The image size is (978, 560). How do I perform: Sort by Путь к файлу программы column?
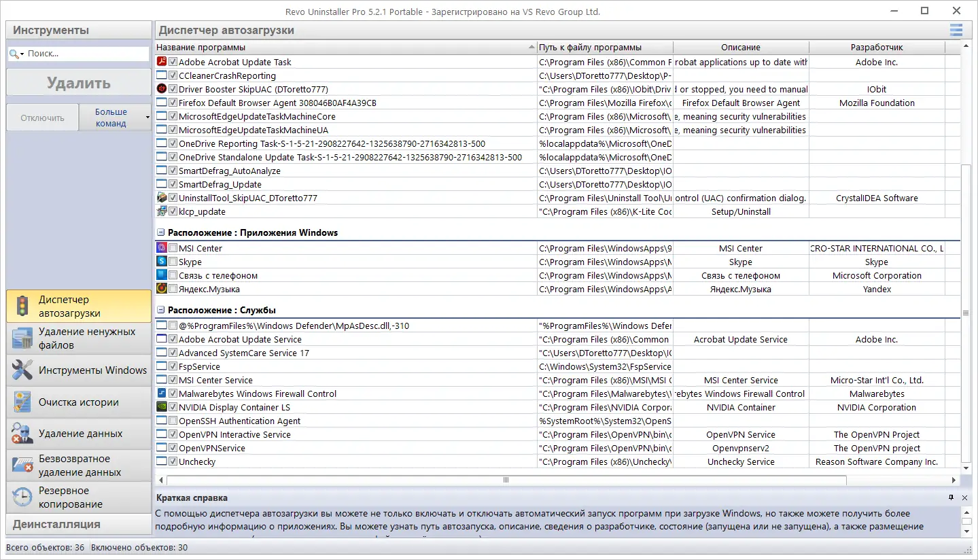pyautogui.click(x=605, y=48)
